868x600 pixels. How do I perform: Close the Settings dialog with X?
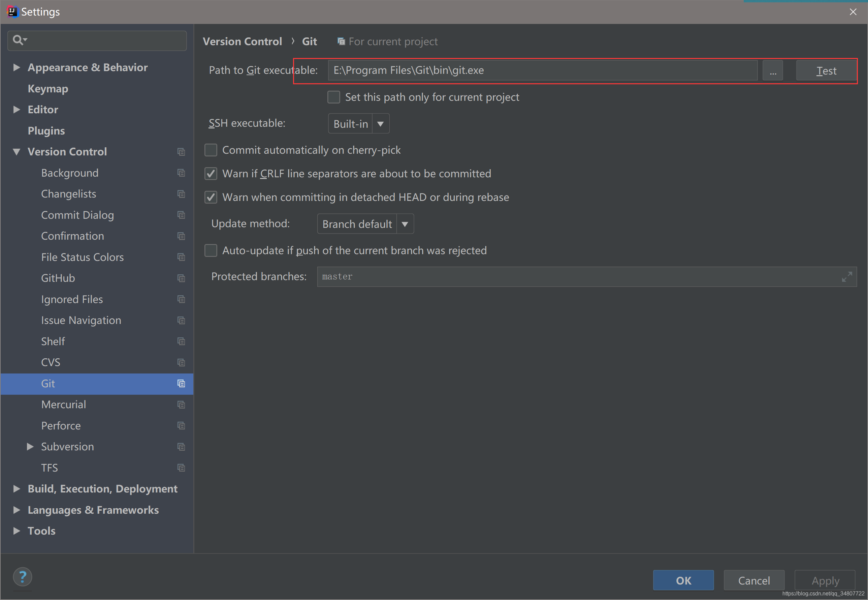853,12
